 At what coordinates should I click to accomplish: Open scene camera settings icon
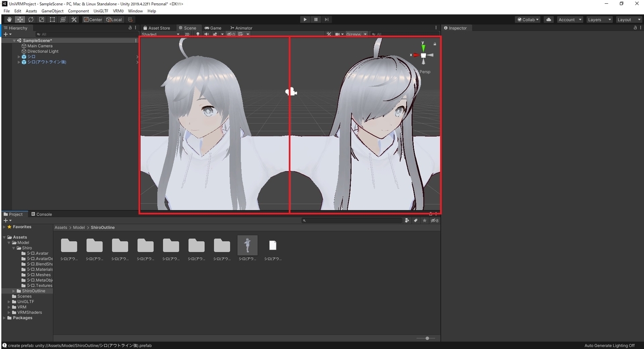click(339, 34)
